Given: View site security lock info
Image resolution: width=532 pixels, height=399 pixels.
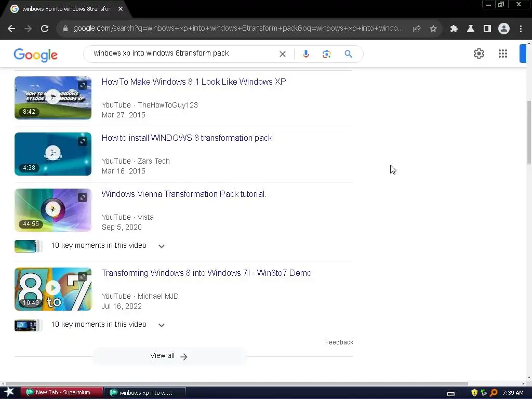Looking at the screenshot, I should [x=65, y=29].
